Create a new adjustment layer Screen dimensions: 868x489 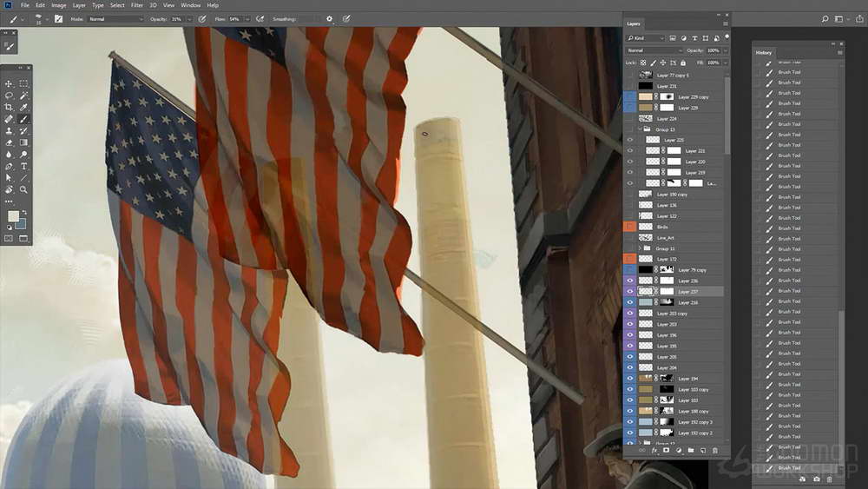point(678,450)
